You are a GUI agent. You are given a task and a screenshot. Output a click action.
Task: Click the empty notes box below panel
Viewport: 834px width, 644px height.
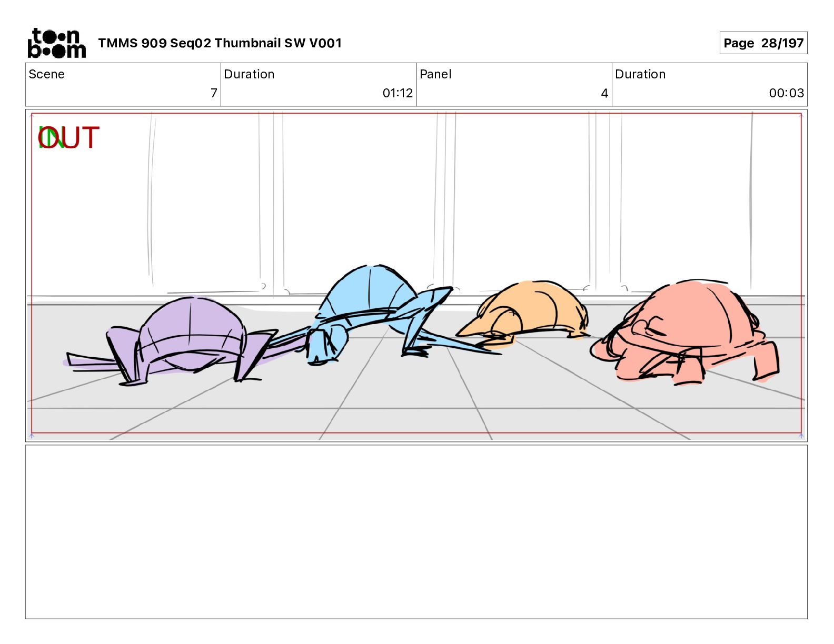click(416, 532)
